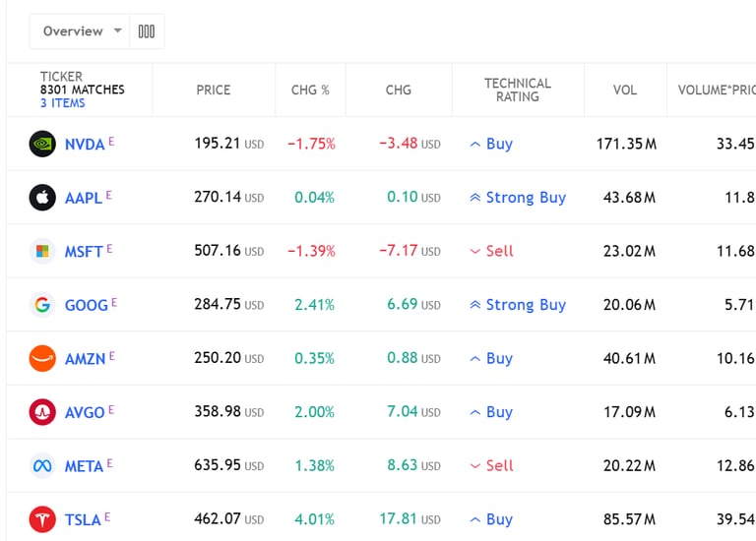Click the Microsoft logo icon

pyautogui.click(x=42, y=251)
